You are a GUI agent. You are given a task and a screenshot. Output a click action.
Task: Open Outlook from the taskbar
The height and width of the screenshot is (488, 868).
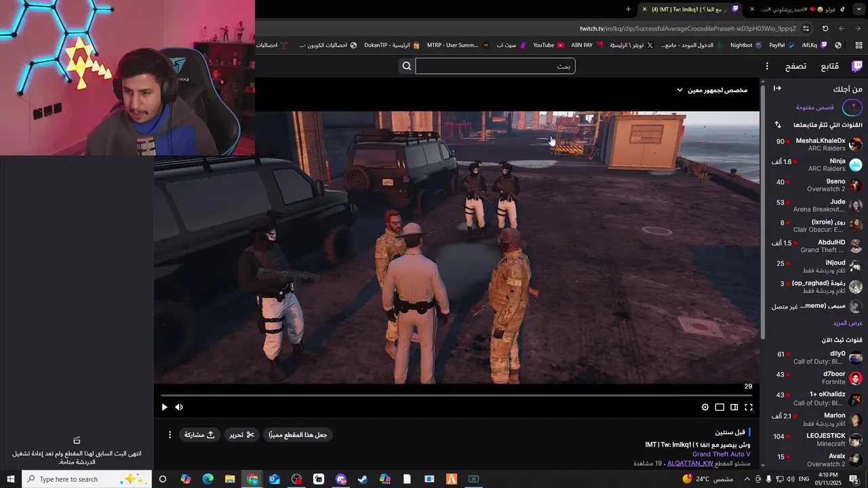click(274, 479)
